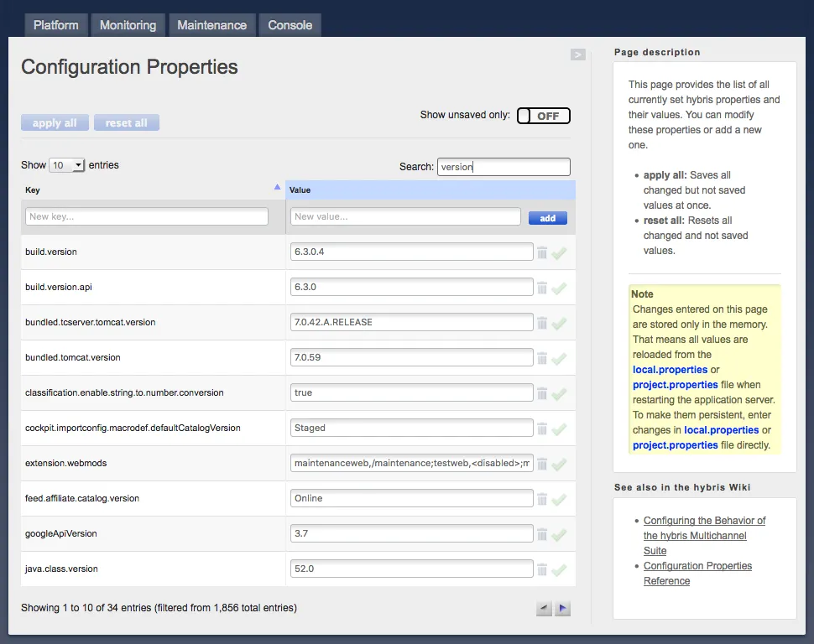Edit value field showing true
814x644 pixels.
(412, 392)
